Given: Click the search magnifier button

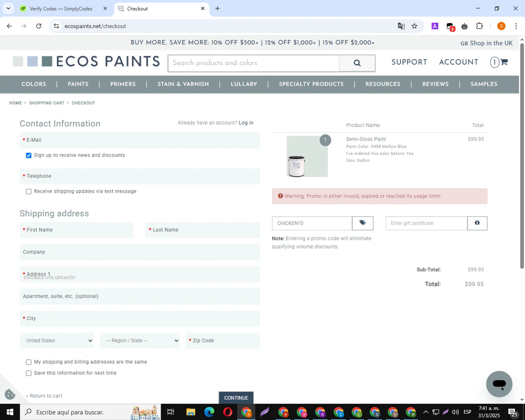Looking at the screenshot, I should [357, 63].
